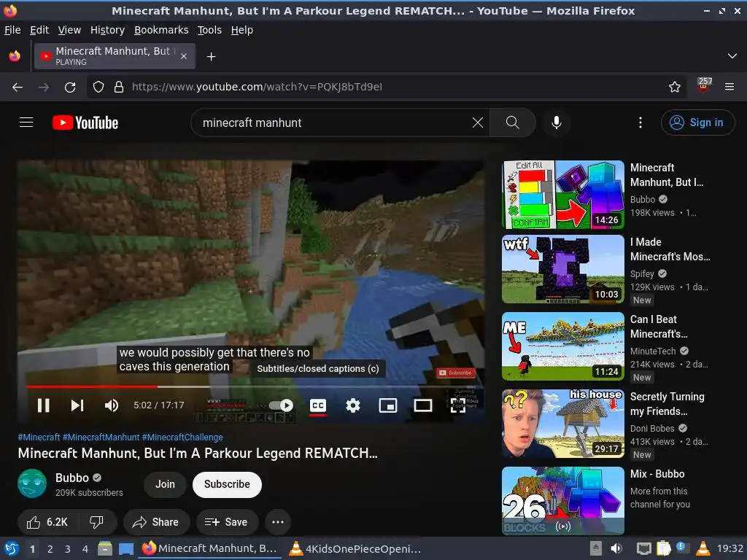The image size is (747, 560).
Task: Open the Firefox Bookmarks menu
Action: click(x=161, y=30)
